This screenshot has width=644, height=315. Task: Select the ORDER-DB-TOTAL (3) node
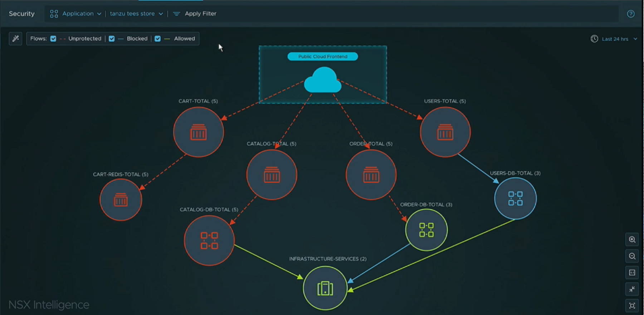tap(426, 230)
